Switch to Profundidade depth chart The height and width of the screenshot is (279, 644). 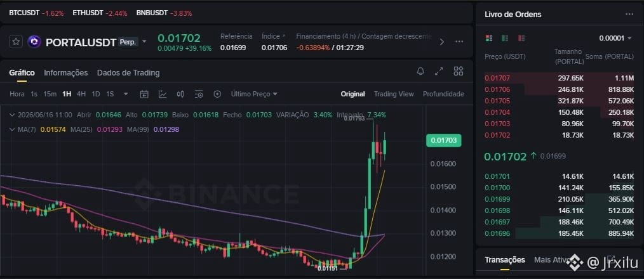443,94
